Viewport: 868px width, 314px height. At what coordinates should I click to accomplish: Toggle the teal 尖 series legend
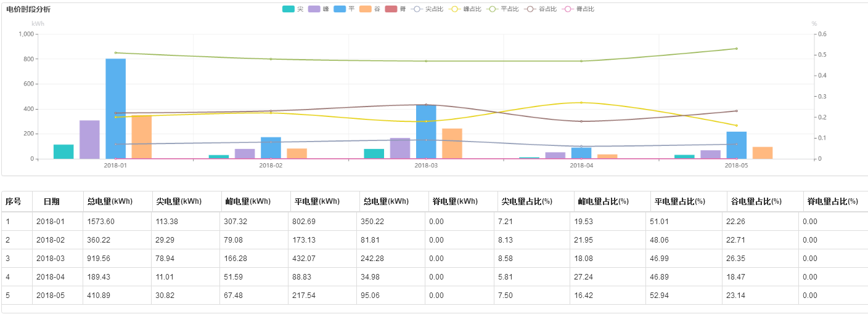[290, 9]
